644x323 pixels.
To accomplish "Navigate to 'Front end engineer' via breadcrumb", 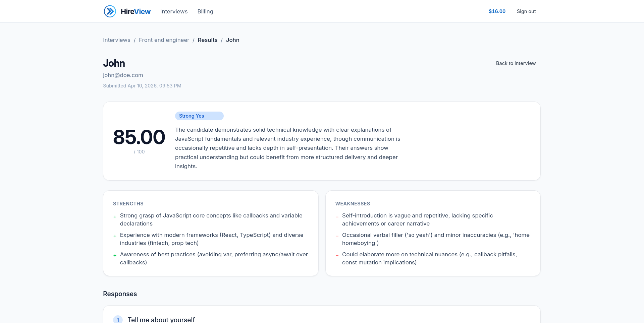I will coord(164,40).
